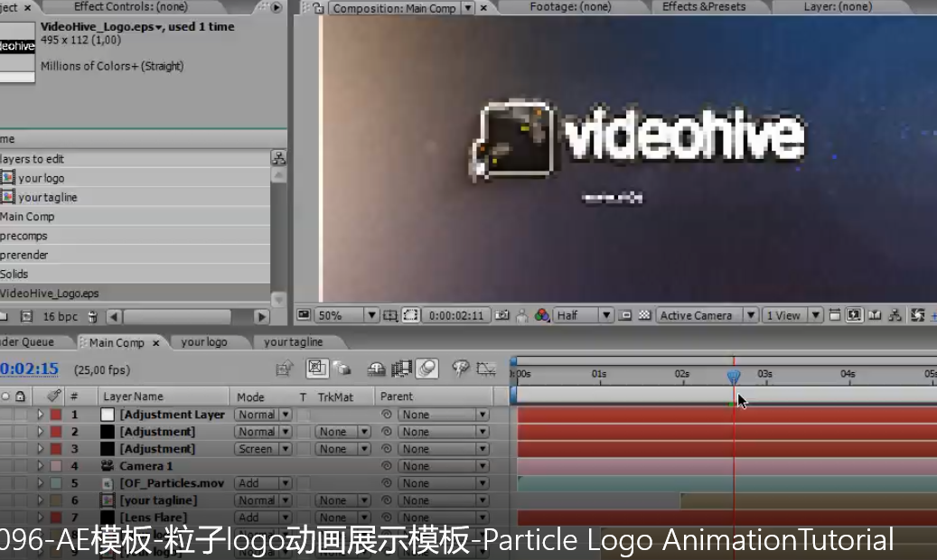The height and width of the screenshot is (560, 937).
Task: Open the your logo timeline tab
Action: (x=204, y=341)
